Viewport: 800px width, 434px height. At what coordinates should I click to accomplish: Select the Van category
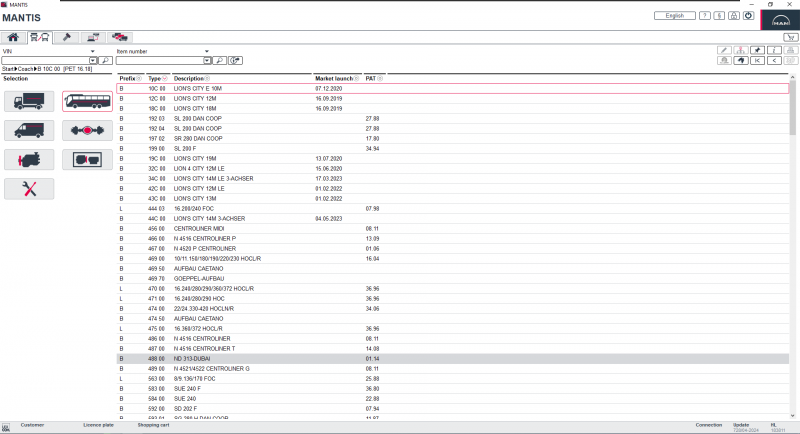click(x=29, y=131)
